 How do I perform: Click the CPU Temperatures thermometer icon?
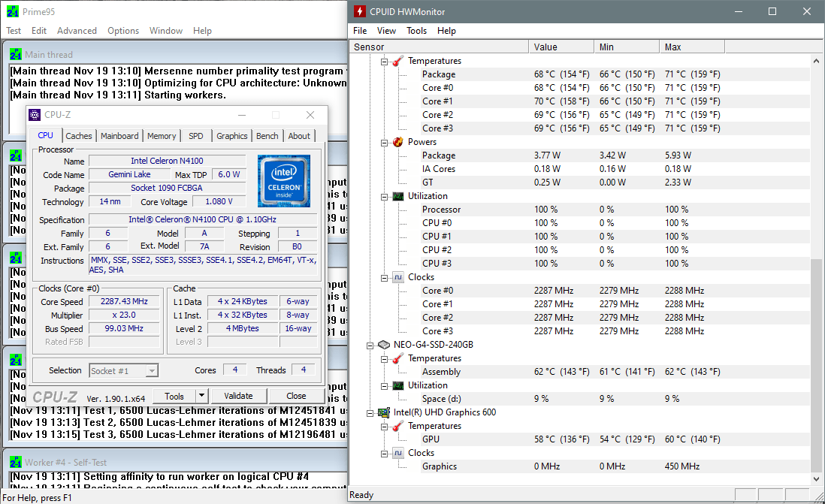click(x=398, y=61)
